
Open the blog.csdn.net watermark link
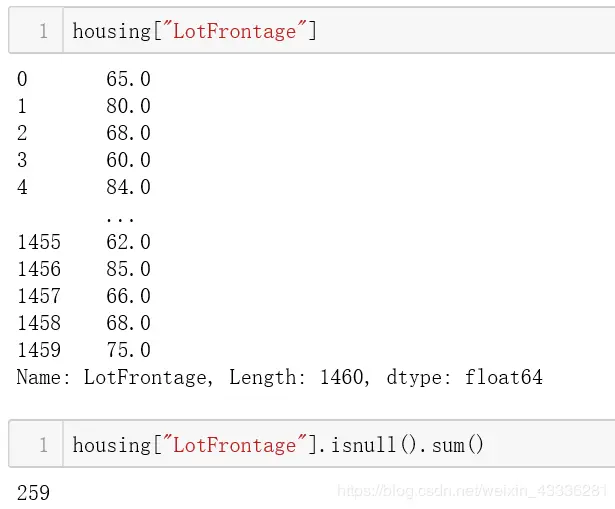(x=472, y=491)
